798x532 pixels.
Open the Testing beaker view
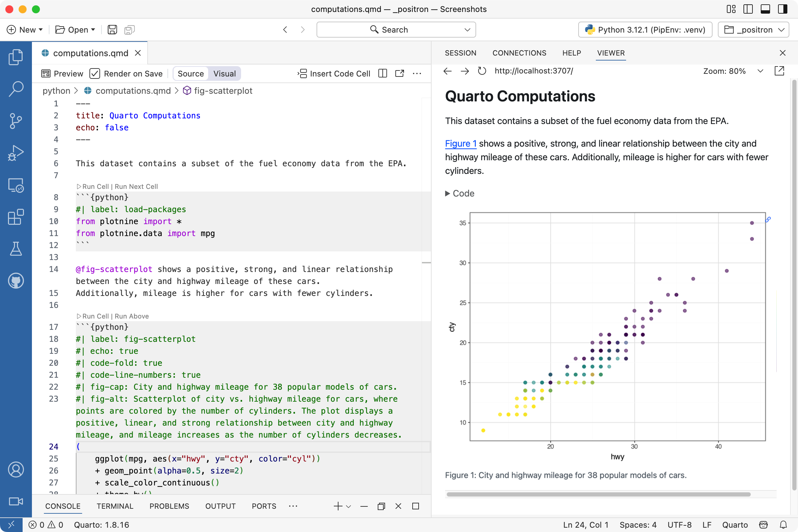pos(16,249)
